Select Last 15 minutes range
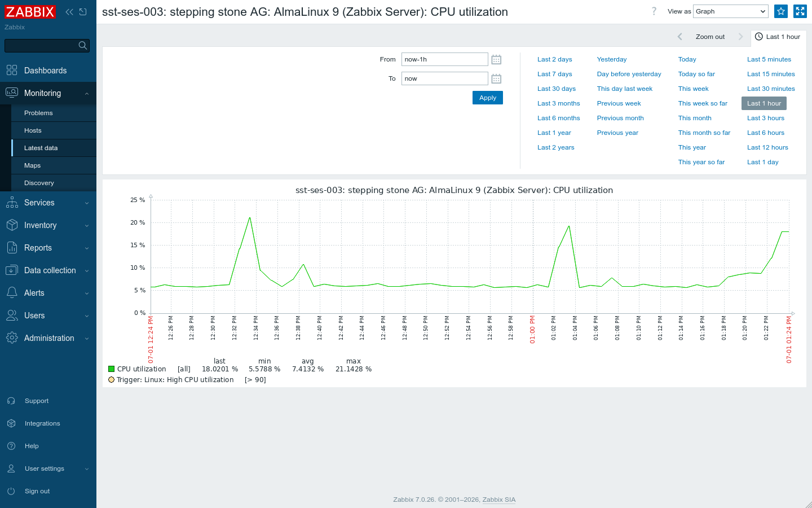Viewport: 812px width, 508px height. coord(771,74)
